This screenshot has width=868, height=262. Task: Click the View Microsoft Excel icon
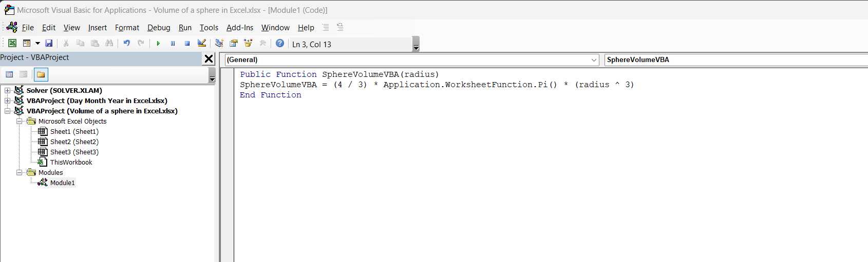point(12,44)
